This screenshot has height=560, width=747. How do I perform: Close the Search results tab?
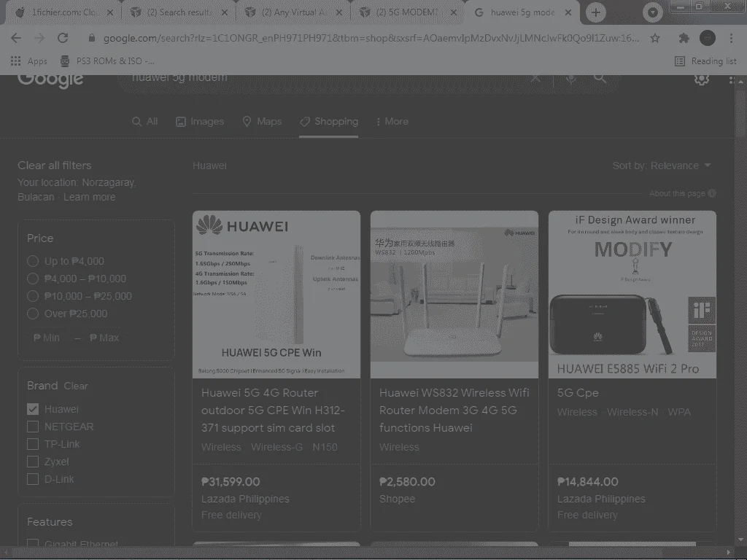click(x=225, y=12)
